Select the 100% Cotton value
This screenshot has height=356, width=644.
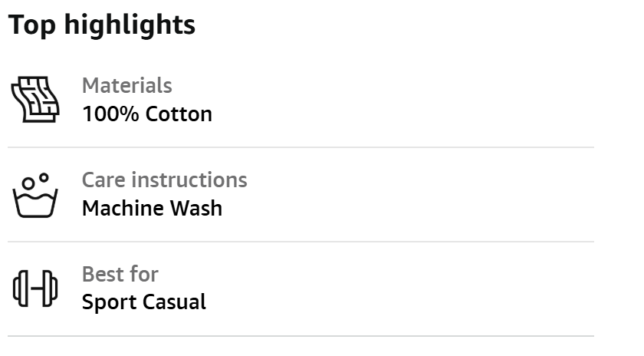tap(146, 114)
